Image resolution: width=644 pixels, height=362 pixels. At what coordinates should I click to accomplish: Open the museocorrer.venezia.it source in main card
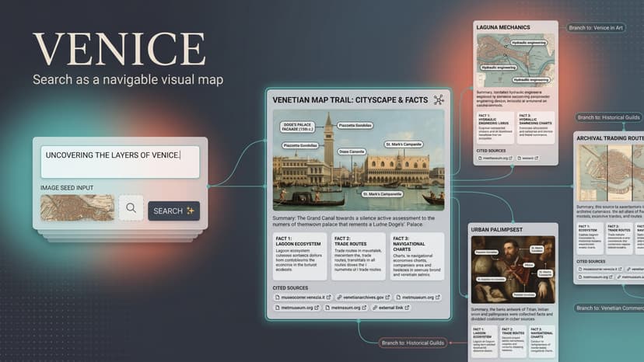pos(303,298)
